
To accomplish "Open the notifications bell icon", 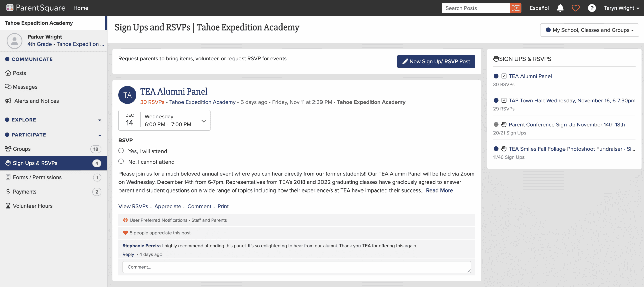I will 560,8.
